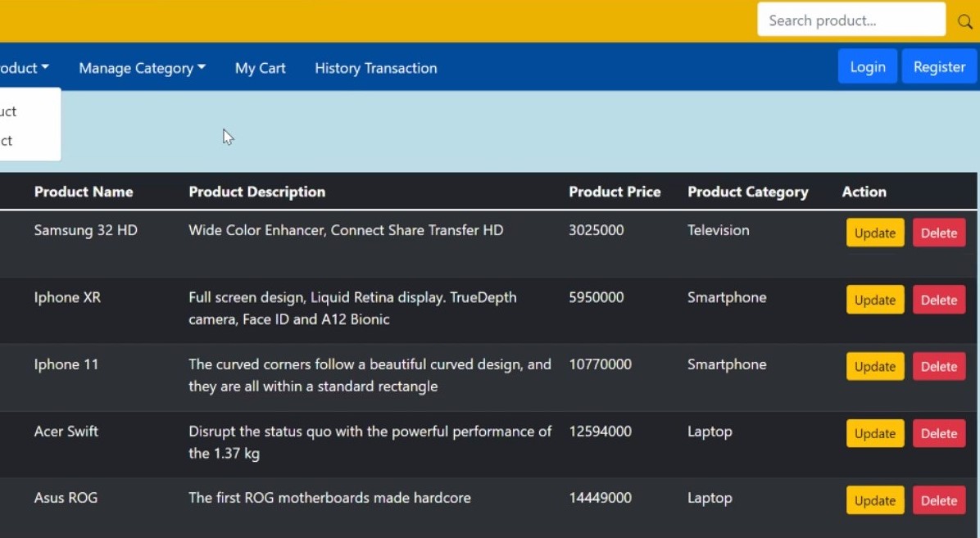Update the Iphone XR product
This screenshot has height=538, width=980.
point(875,300)
